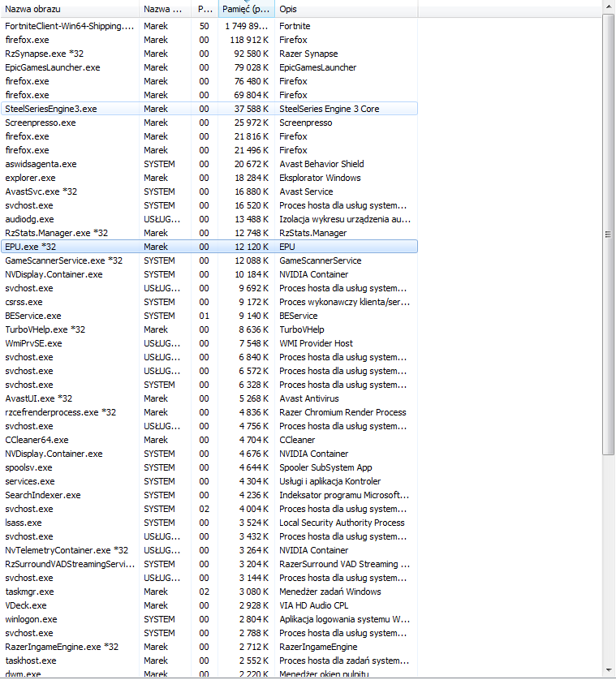Click the scrollbar up arrow
Screen dimensions: 616x680
[x=608, y=7]
